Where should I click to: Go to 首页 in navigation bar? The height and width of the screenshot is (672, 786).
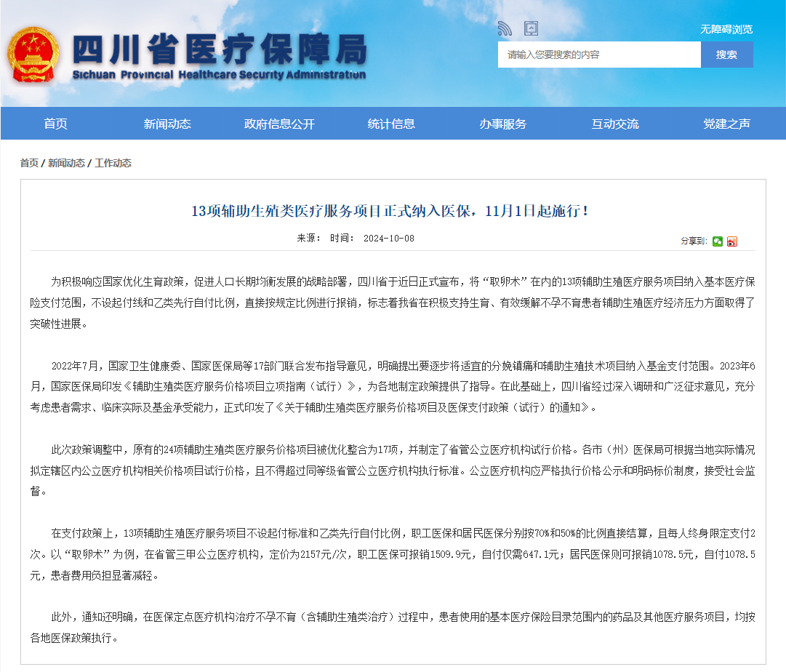click(x=55, y=124)
